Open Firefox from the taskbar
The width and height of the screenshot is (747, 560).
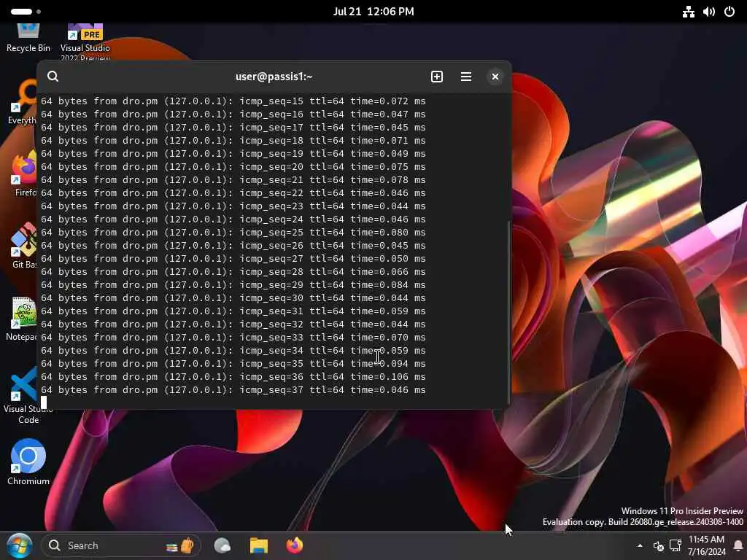[295, 545]
